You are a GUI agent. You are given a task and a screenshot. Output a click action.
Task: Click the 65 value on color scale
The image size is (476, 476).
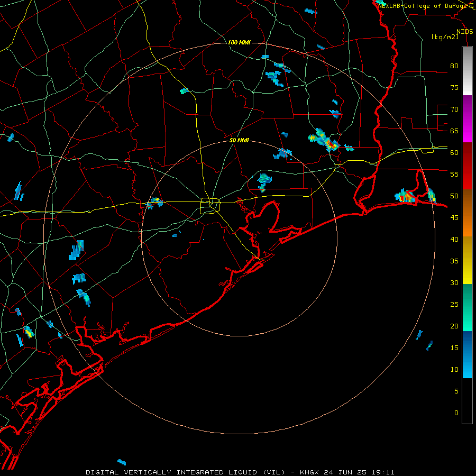454,131
